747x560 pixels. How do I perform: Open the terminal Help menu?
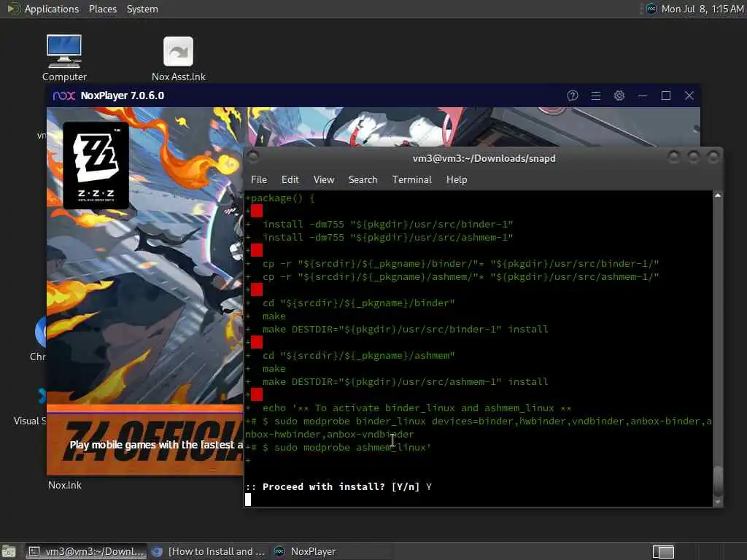click(457, 179)
